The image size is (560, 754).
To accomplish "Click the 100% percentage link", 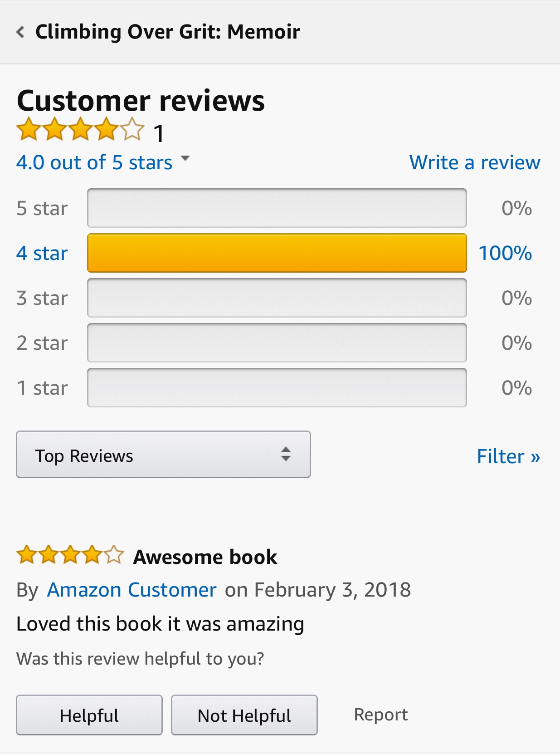I will [x=505, y=253].
